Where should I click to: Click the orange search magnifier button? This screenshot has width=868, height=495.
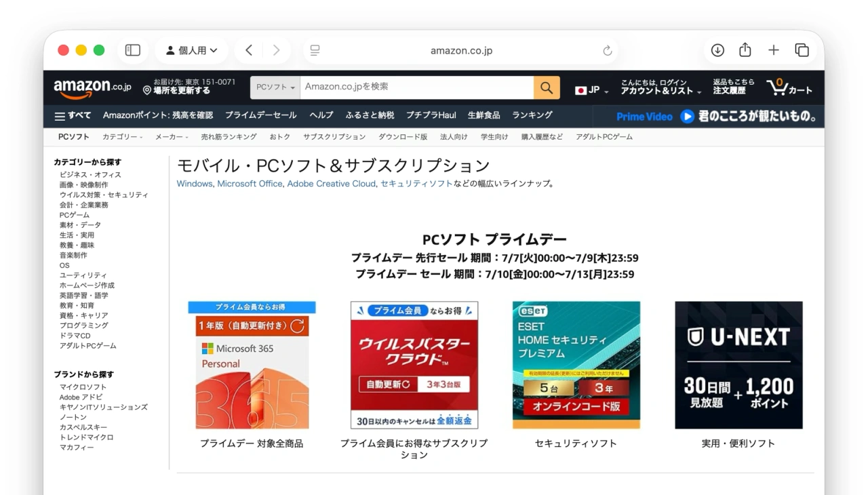547,87
